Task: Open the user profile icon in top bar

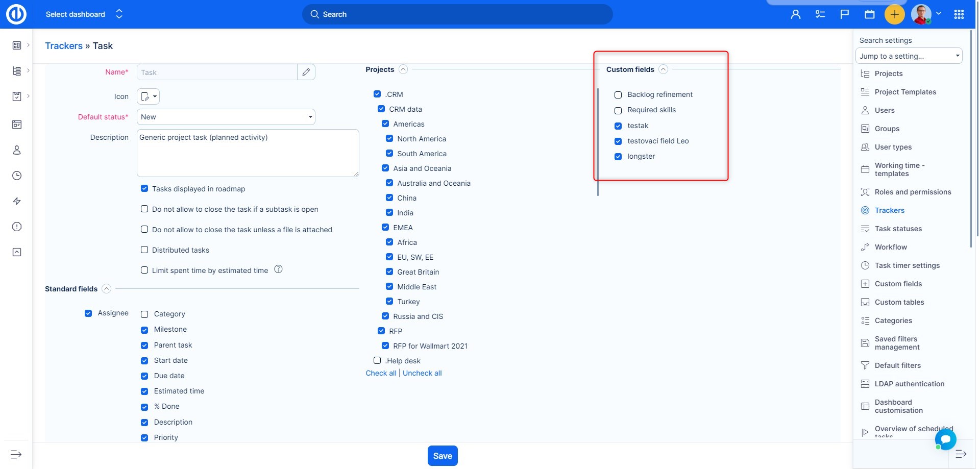Action: coord(795,14)
